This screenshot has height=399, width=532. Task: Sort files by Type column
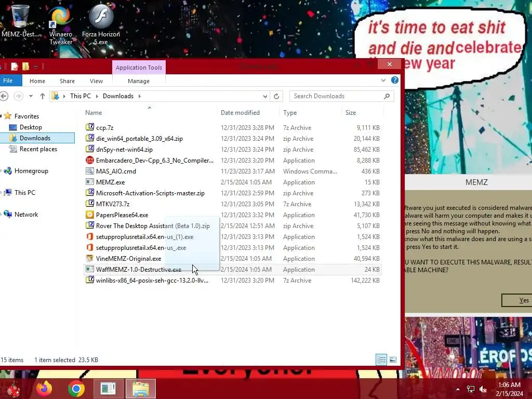290,113
